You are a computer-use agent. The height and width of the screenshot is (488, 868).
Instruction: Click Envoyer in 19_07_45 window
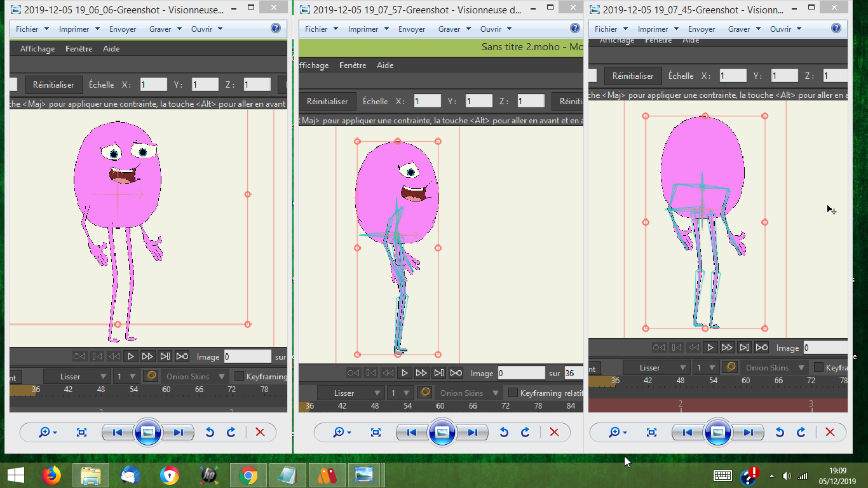pyautogui.click(x=702, y=29)
